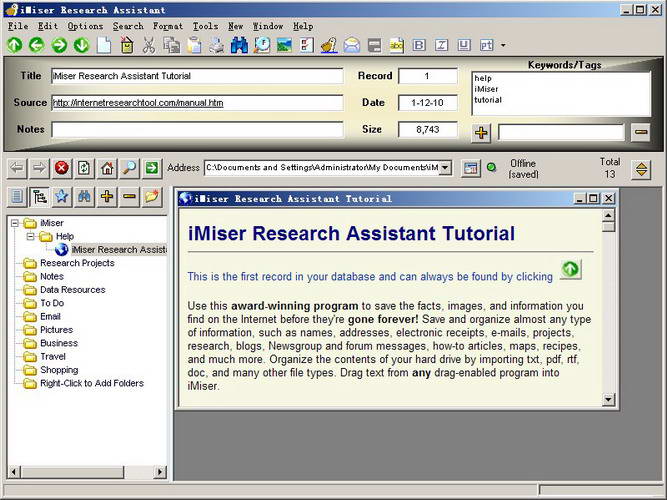
Task: Click the browser Back arrow button
Action: tap(17, 168)
